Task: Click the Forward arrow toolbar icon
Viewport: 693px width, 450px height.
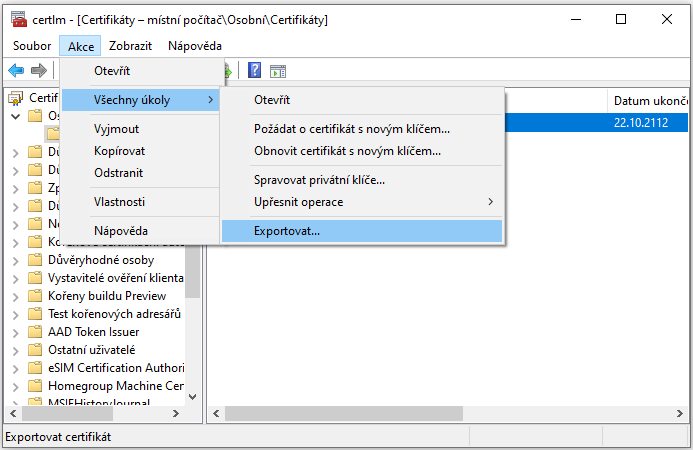Action: (x=38, y=70)
